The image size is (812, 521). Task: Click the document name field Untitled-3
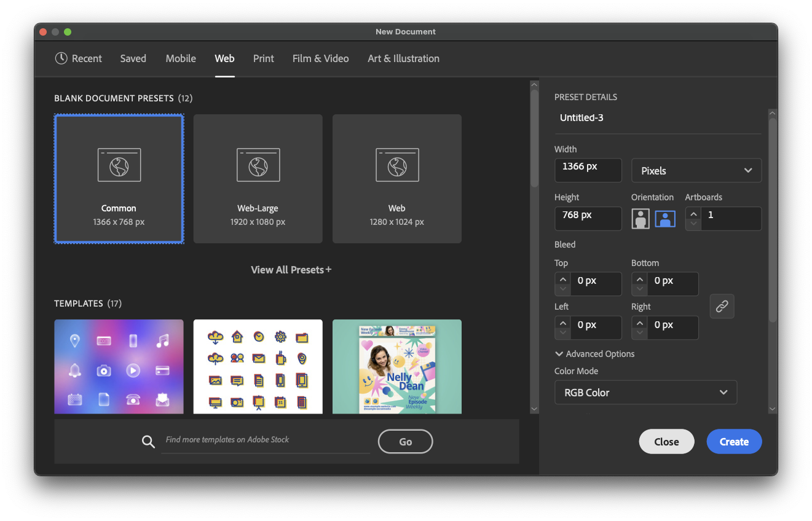tap(658, 118)
